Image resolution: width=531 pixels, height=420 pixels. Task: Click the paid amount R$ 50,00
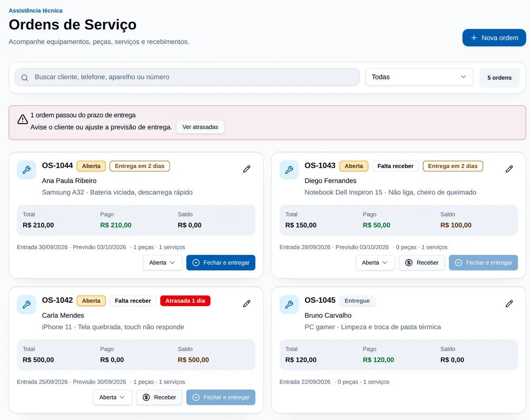pyautogui.click(x=377, y=225)
